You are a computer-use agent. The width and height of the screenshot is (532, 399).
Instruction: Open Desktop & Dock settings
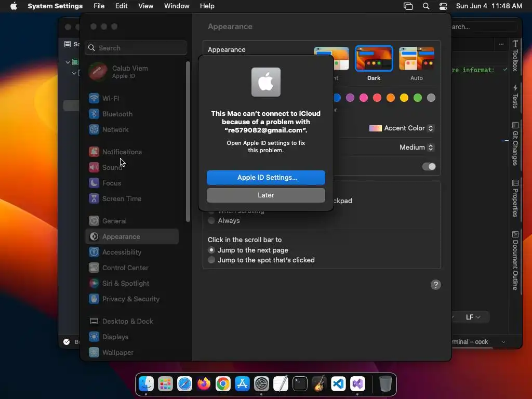click(131, 322)
